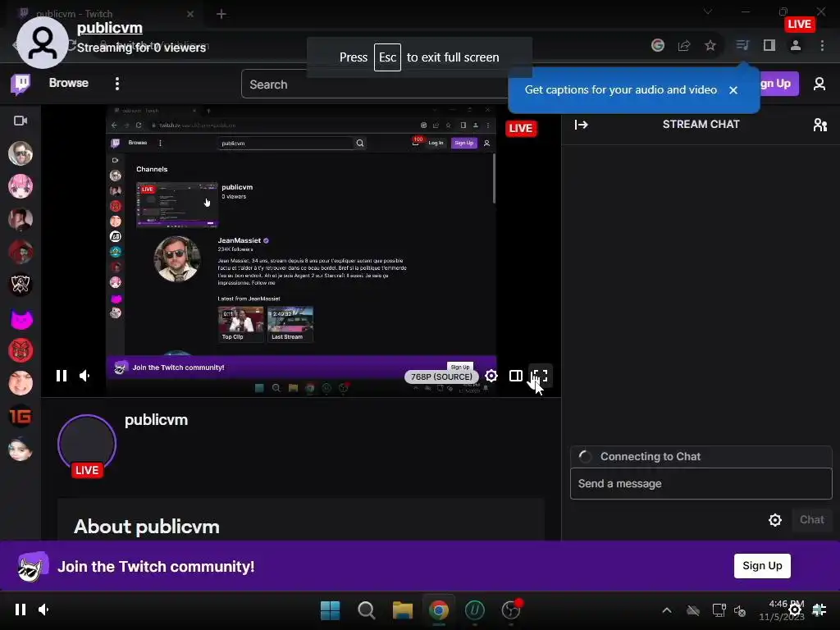Viewport: 840px width, 630px height.
Task: Toggle theatre mode in player
Action: pyautogui.click(x=515, y=376)
